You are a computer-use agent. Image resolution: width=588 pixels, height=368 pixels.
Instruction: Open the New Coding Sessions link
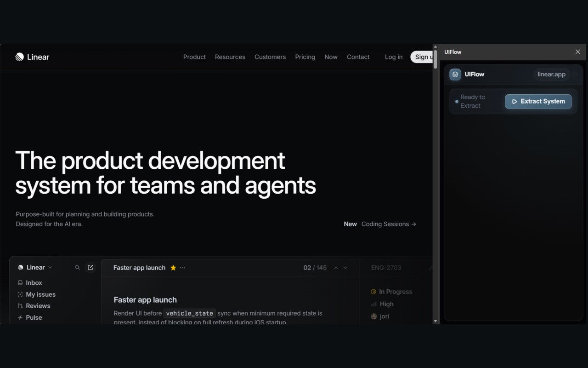pyautogui.click(x=380, y=224)
